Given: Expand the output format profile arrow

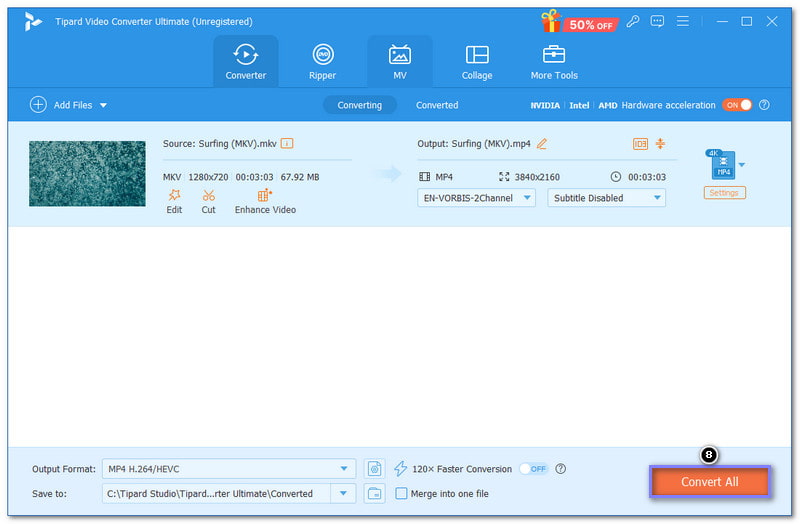Looking at the screenshot, I should [x=742, y=164].
